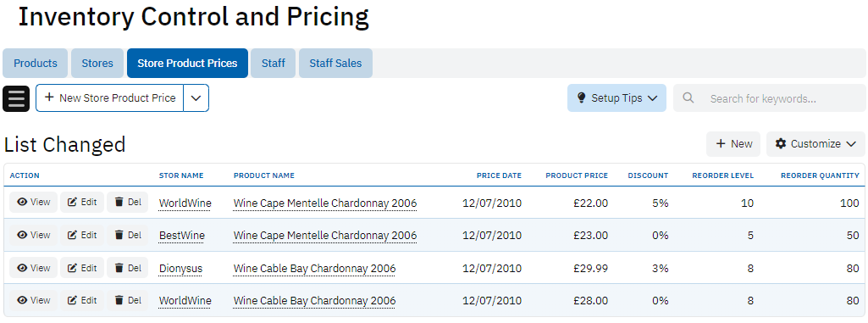This screenshot has height=323, width=868.
Task: Delete the last WorldWine Cable Bay row
Action: (x=127, y=300)
